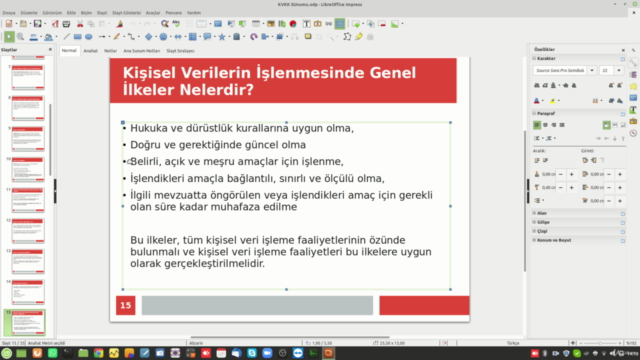Pick the Symbol Shapes smiley tool
The width and height of the screenshot is (640, 360).
[163, 37]
